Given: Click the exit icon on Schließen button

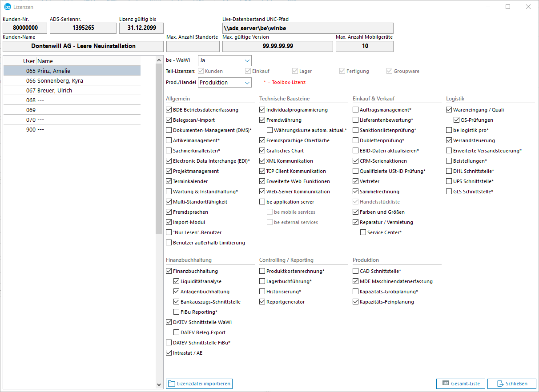Looking at the screenshot, I should coord(500,384).
